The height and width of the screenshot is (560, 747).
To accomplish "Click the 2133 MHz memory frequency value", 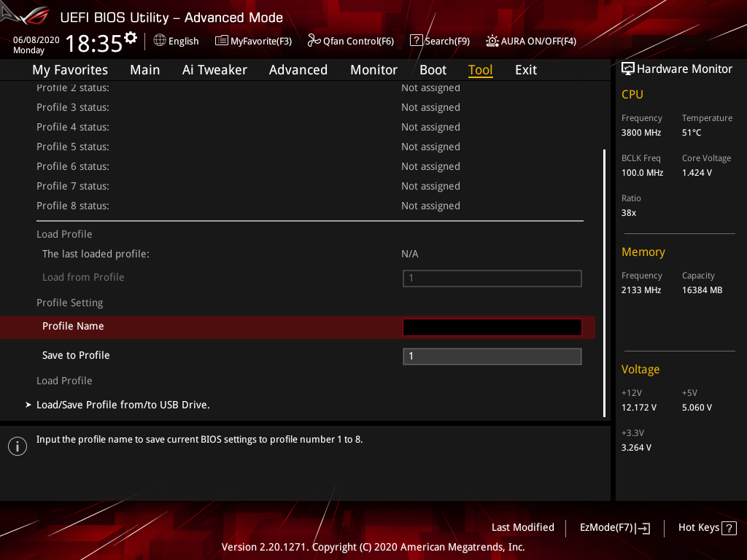I will (x=641, y=290).
